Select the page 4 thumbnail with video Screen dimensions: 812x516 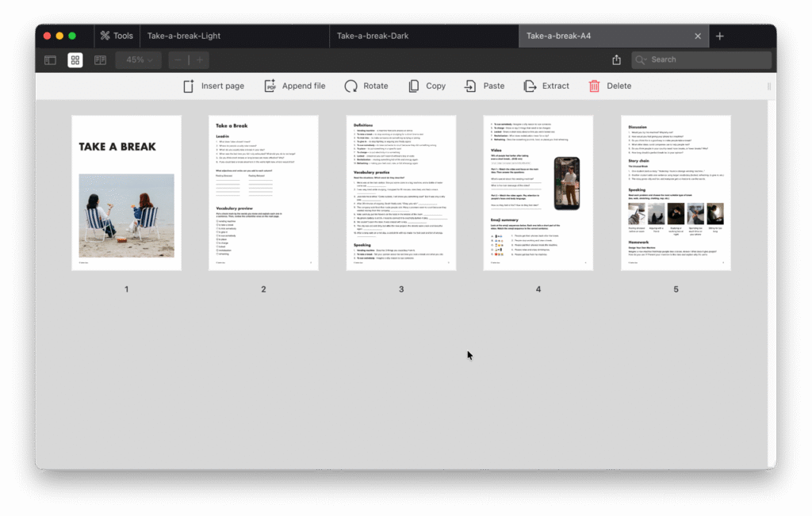pos(538,193)
